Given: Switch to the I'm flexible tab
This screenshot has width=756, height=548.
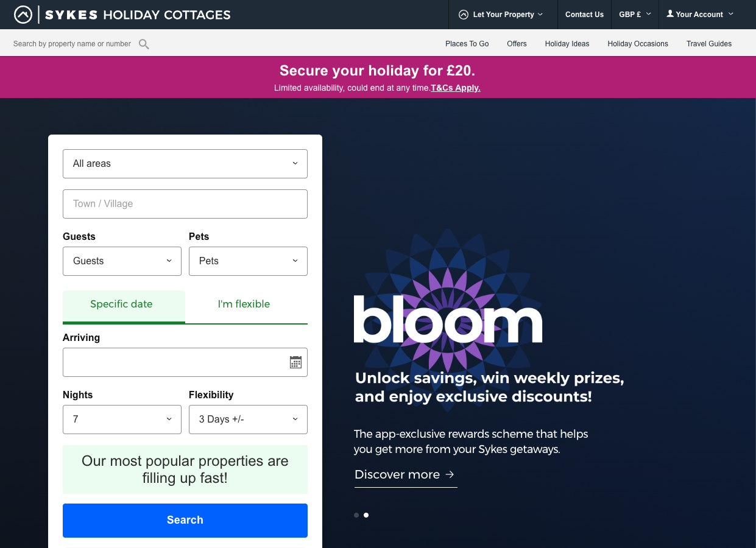Looking at the screenshot, I should tap(244, 304).
